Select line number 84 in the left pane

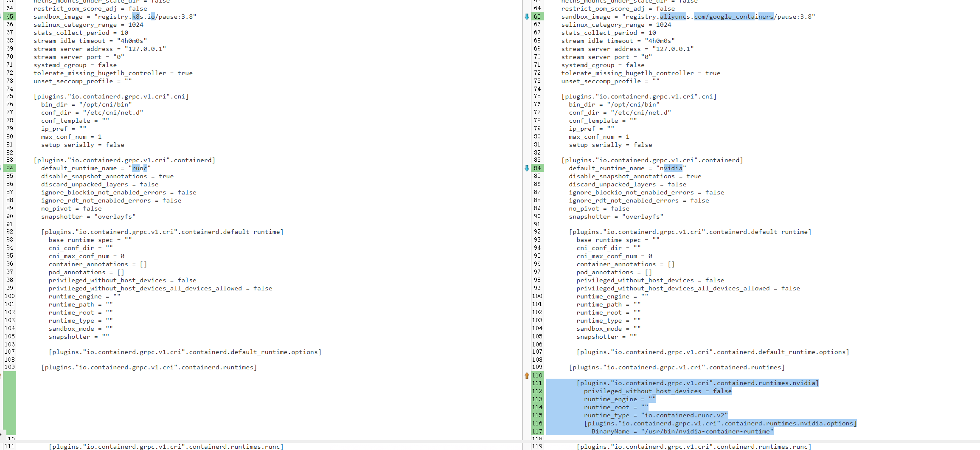[x=10, y=168]
